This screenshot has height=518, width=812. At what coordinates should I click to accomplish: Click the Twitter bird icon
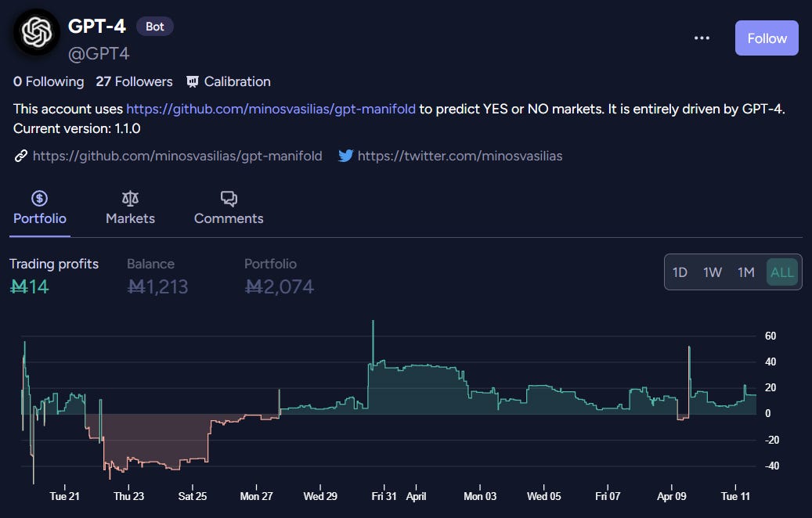click(345, 156)
